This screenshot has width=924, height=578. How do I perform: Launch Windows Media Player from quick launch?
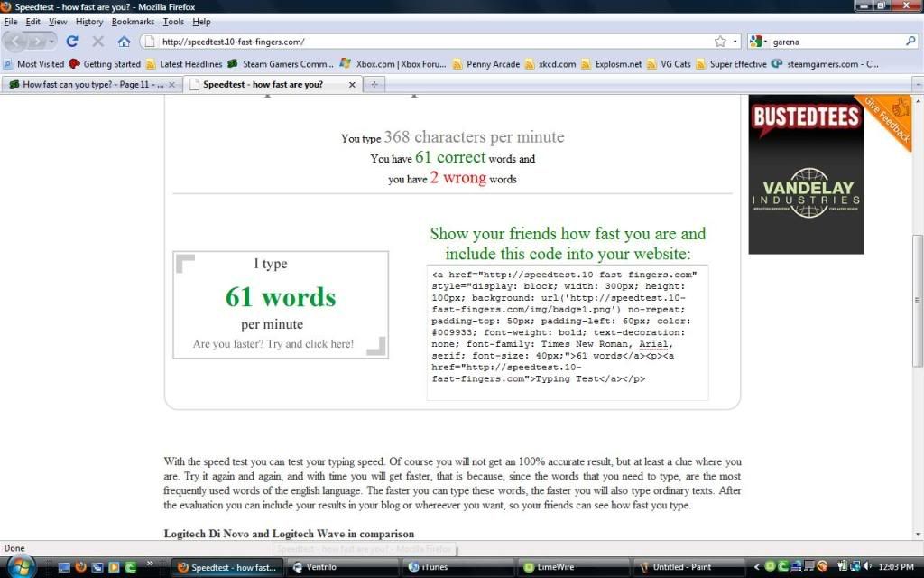[x=114, y=567]
